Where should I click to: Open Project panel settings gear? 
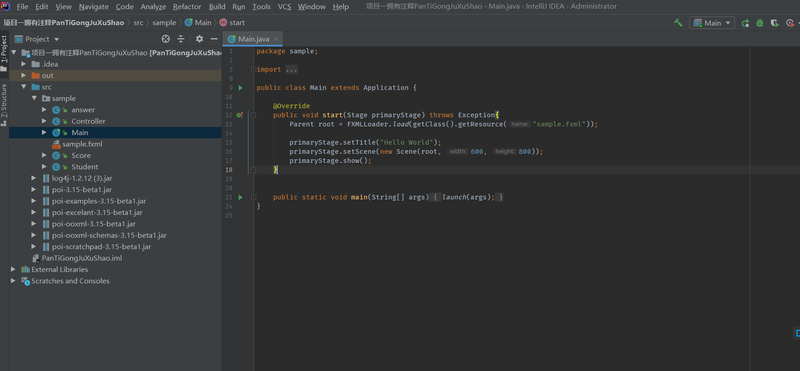click(199, 39)
